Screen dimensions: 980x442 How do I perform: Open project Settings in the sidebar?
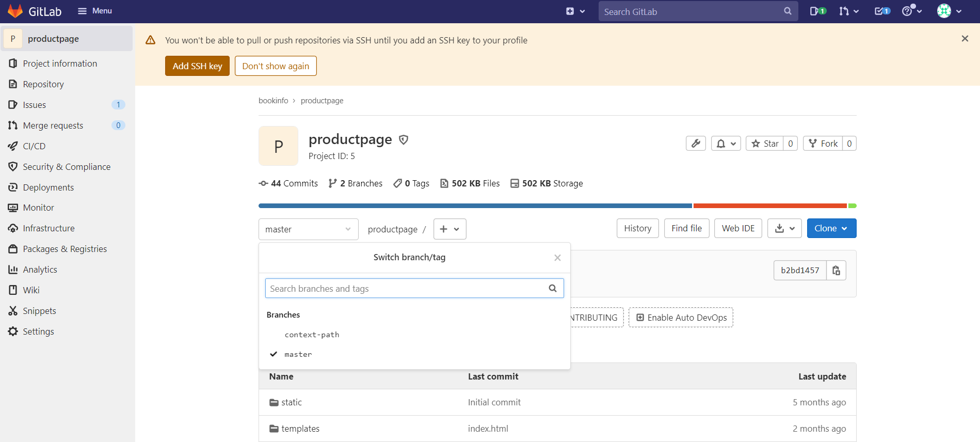[38, 331]
